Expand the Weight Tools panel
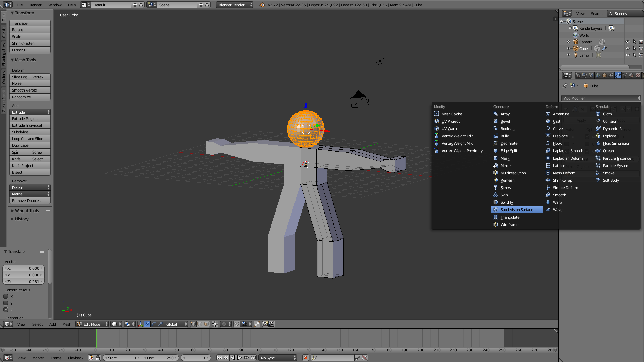 [x=27, y=210]
